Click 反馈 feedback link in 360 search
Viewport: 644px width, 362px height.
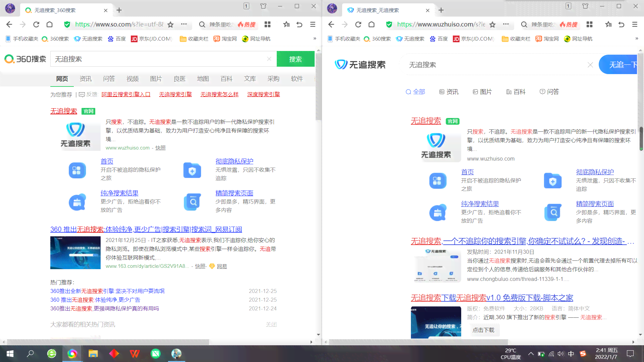pos(88,95)
